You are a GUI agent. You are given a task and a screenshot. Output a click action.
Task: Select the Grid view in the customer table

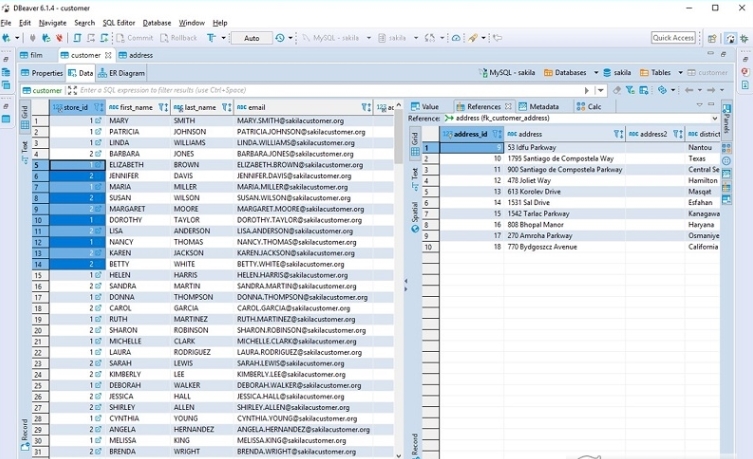[x=24, y=117]
